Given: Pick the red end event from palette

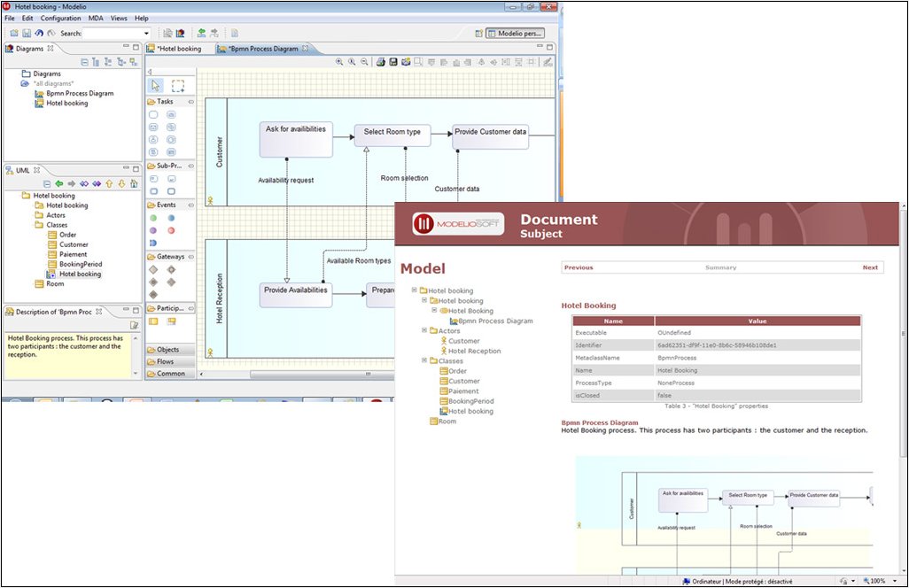Looking at the screenshot, I should 171,230.
